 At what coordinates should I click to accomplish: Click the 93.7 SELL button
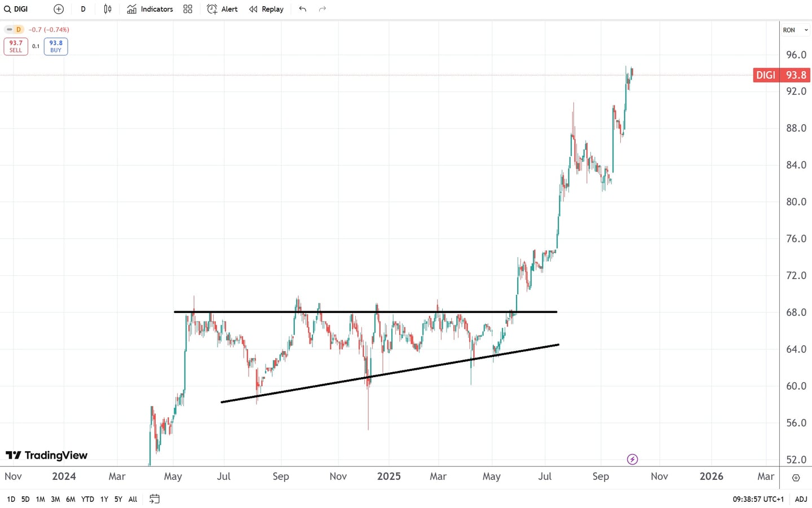pos(16,46)
